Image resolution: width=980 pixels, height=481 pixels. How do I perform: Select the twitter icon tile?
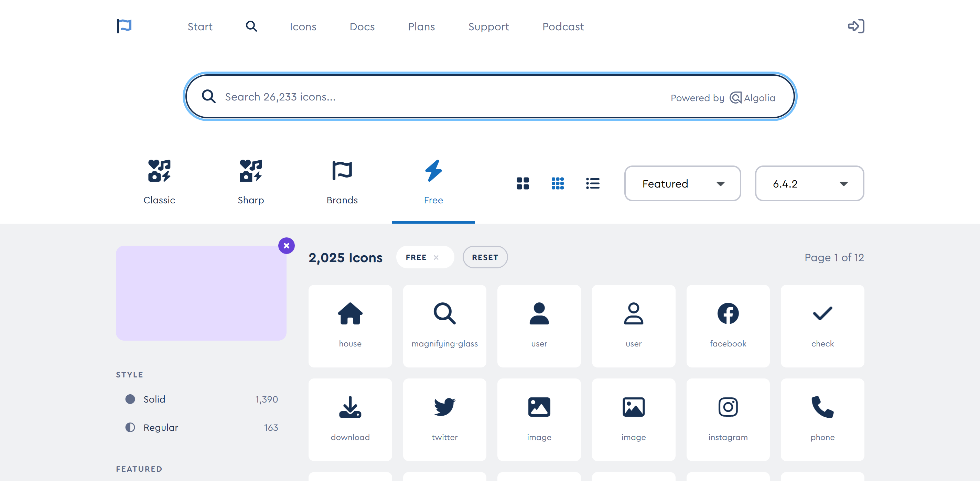point(444,419)
